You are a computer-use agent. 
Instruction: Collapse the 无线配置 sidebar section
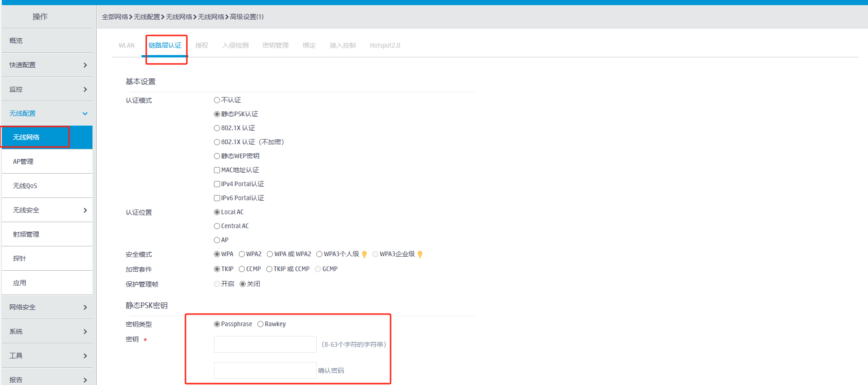[x=85, y=113]
